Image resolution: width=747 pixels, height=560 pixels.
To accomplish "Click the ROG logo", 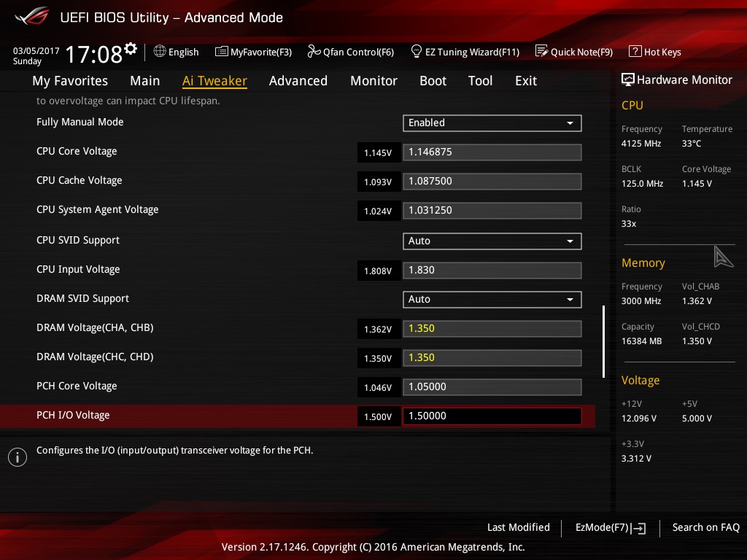I will (x=32, y=16).
